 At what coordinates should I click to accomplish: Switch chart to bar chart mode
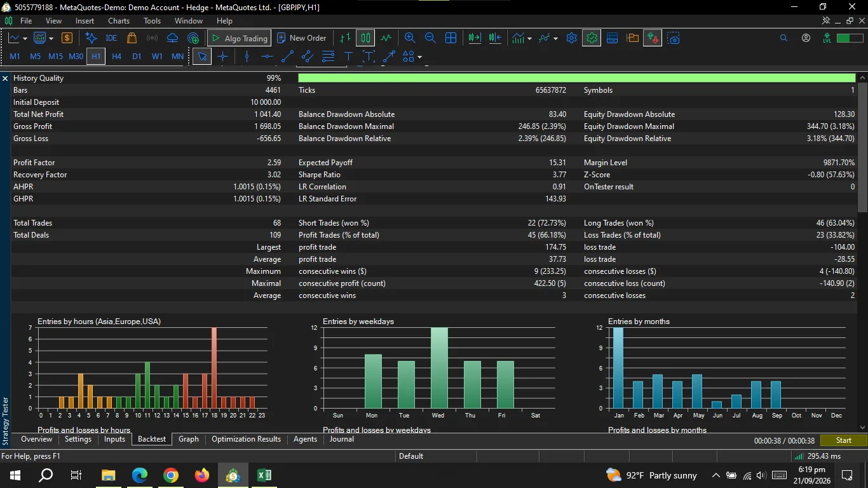(345, 38)
